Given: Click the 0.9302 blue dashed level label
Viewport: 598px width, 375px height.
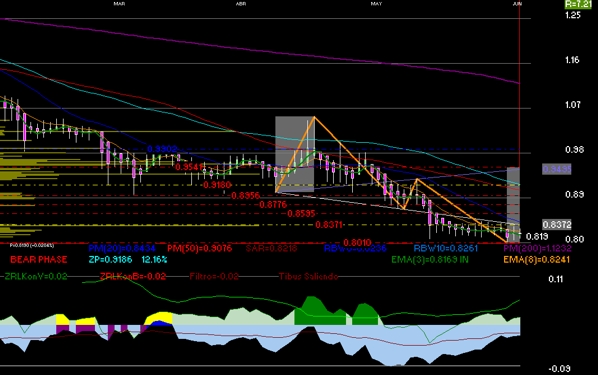Looking at the screenshot, I should (x=162, y=149).
